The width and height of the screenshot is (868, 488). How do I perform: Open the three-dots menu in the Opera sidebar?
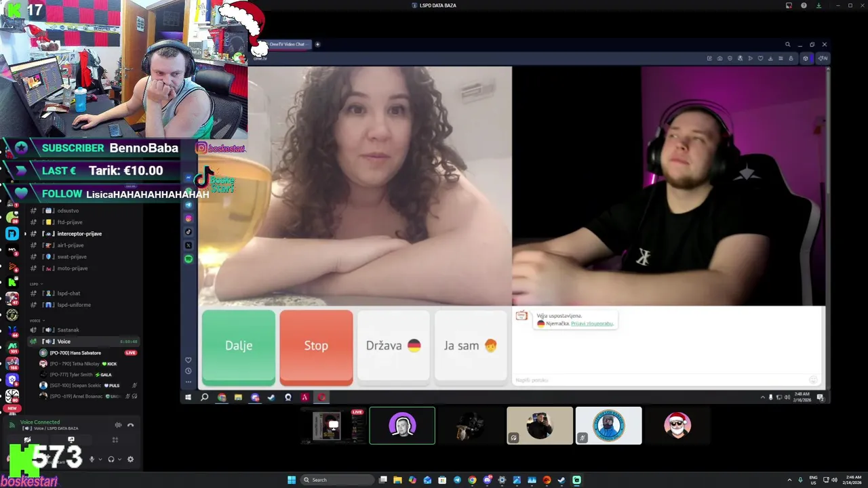[189, 382]
